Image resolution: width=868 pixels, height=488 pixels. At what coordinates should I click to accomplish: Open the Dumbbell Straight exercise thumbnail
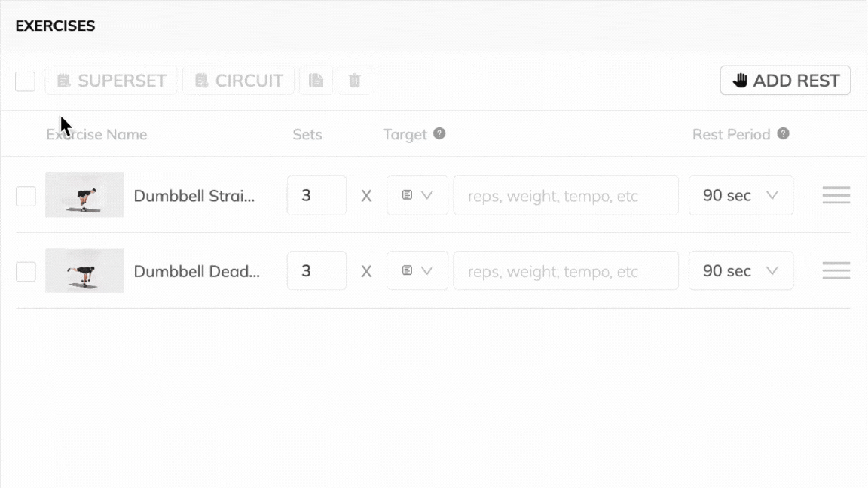84,195
